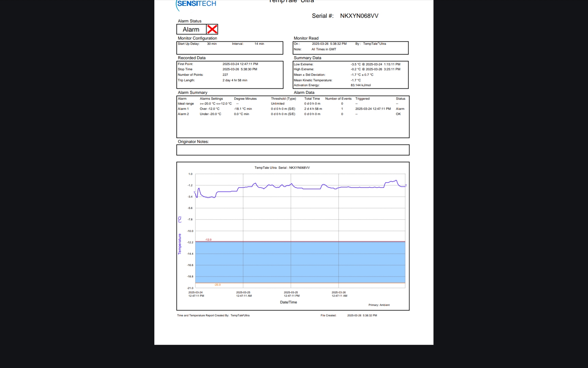The image size is (588, 368).
Task: Click the y-axis value 1.0
Action: coord(190,174)
